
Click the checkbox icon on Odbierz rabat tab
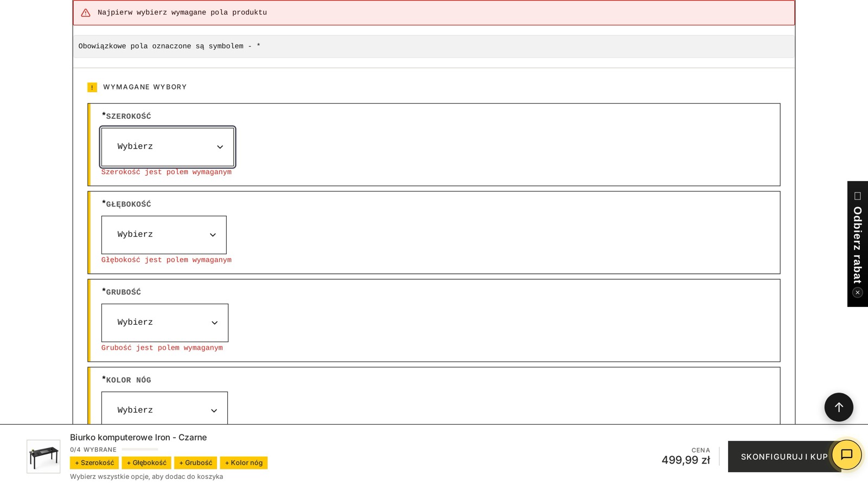pyautogui.click(x=857, y=196)
